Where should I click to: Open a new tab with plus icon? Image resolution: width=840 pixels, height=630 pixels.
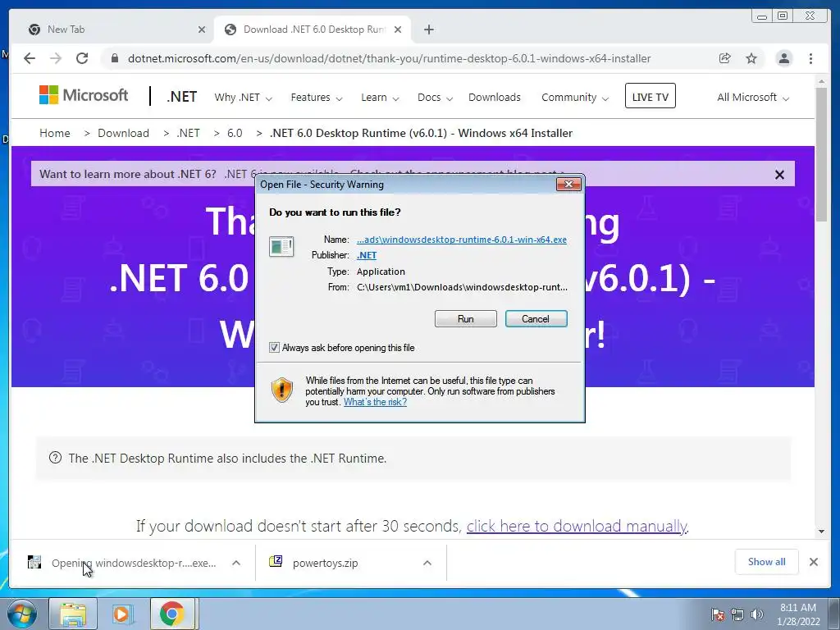428,30
